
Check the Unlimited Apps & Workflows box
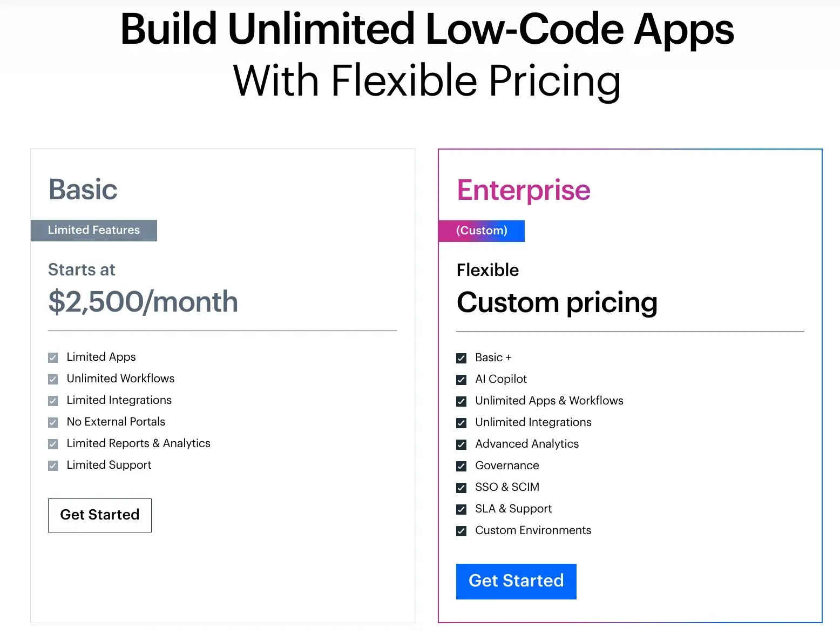click(462, 401)
